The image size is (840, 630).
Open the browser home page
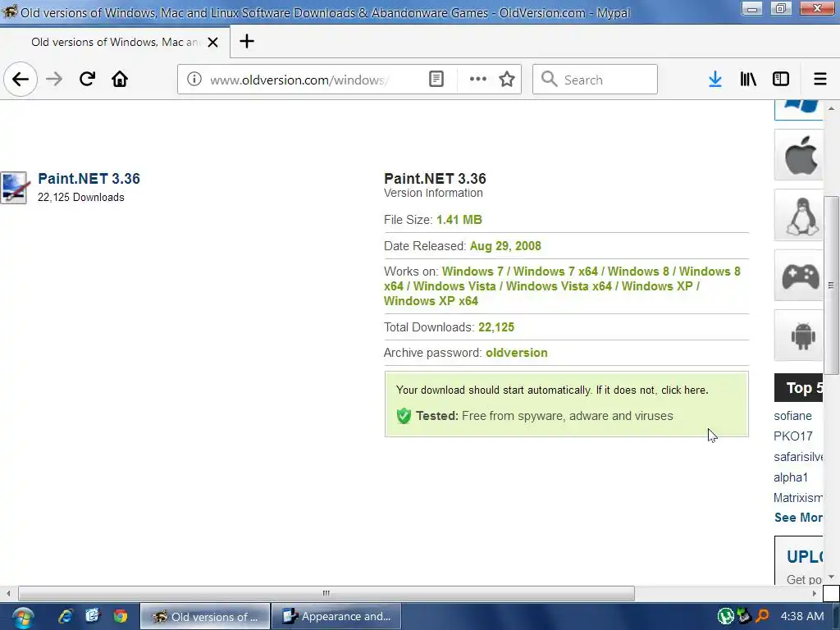(x=120, y=80)
